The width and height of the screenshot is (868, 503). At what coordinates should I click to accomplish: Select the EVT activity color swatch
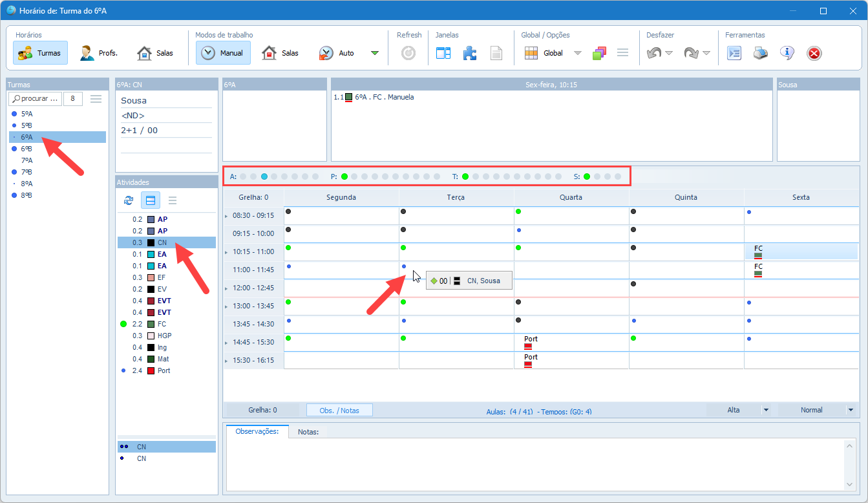[x=151, y=301]
